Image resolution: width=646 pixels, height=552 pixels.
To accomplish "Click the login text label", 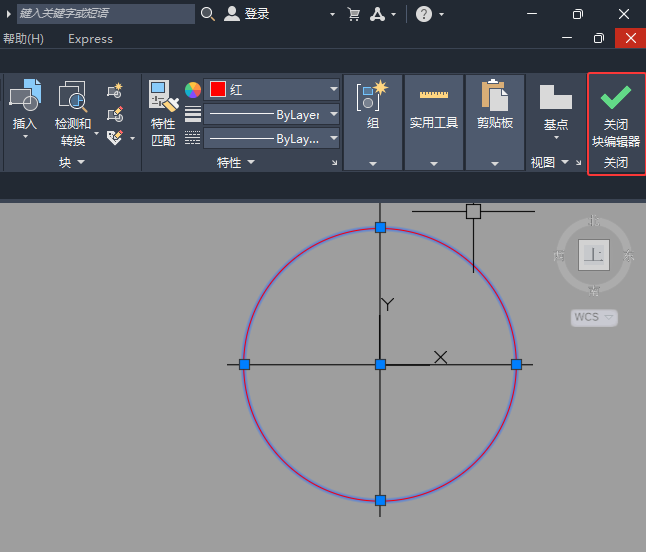I will tap(257, 14).
